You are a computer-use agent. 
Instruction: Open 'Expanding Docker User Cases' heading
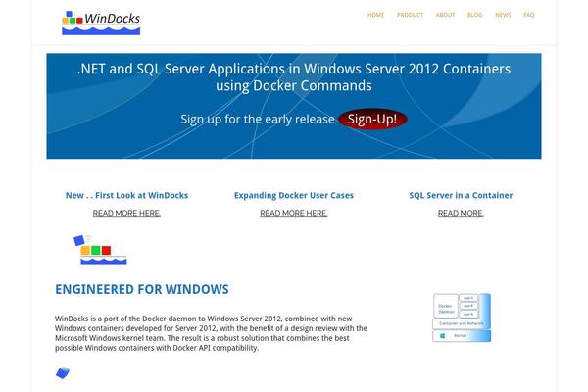[x=294, y=195]
